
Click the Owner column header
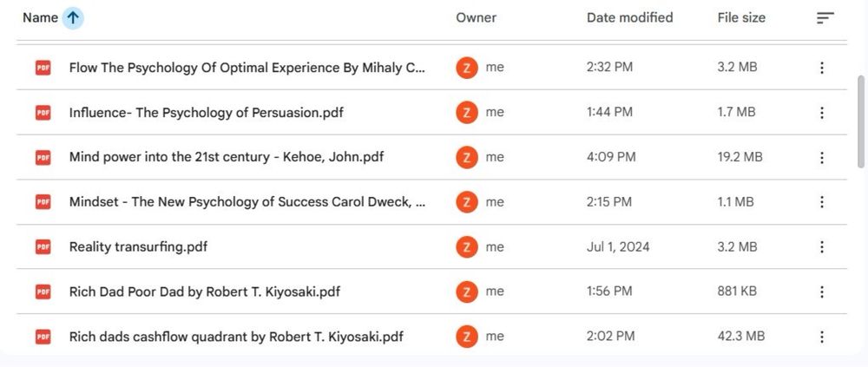[x=476, y=17]
